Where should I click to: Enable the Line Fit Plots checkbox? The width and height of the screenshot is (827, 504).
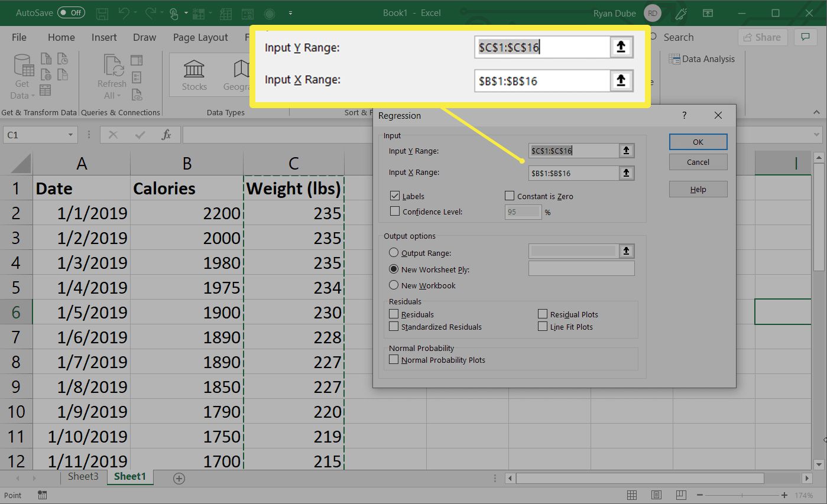coord(543,326)
